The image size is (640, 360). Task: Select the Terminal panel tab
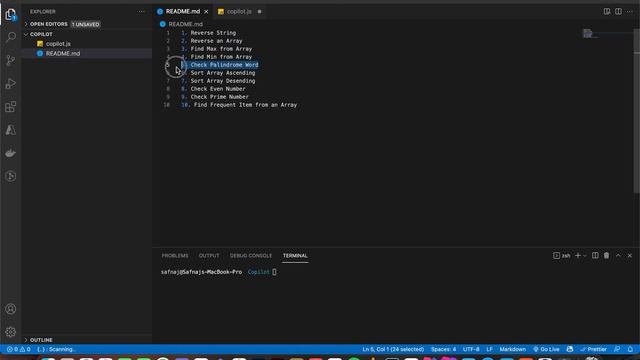(295, 256)
